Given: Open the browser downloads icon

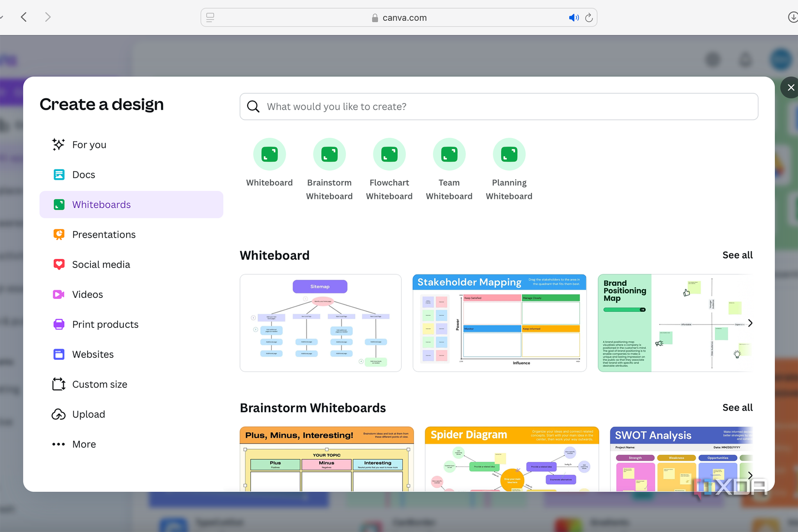Looking at the screenshot, I should 793,17.
